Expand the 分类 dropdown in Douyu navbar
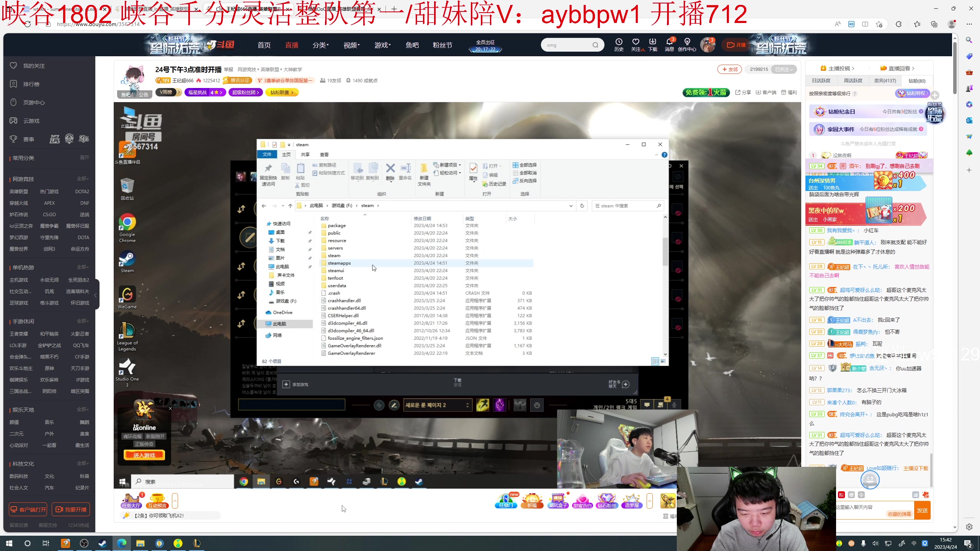The image size is (980, 551). pyautogui.click(x=321, y=45)
